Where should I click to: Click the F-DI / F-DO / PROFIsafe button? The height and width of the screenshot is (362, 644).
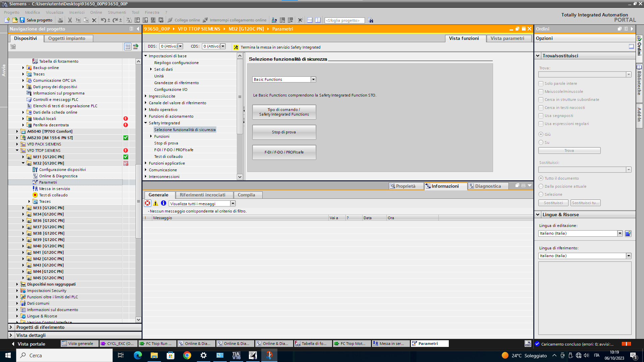point(284,152)
